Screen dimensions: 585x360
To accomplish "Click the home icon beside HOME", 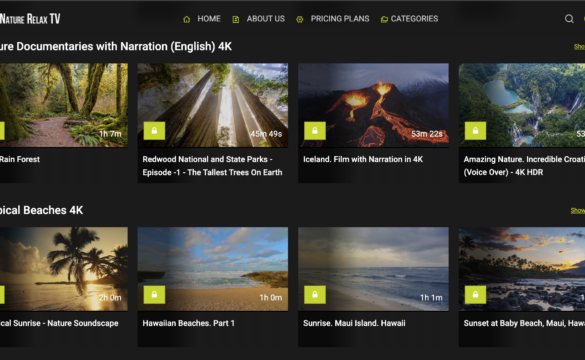I will click(187, 19).
